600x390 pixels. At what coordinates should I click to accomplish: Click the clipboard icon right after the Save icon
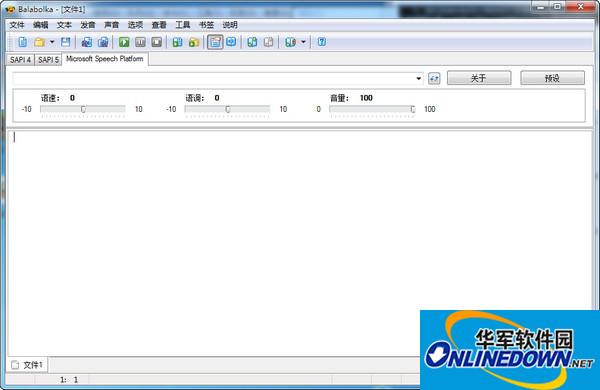(86, 42)
